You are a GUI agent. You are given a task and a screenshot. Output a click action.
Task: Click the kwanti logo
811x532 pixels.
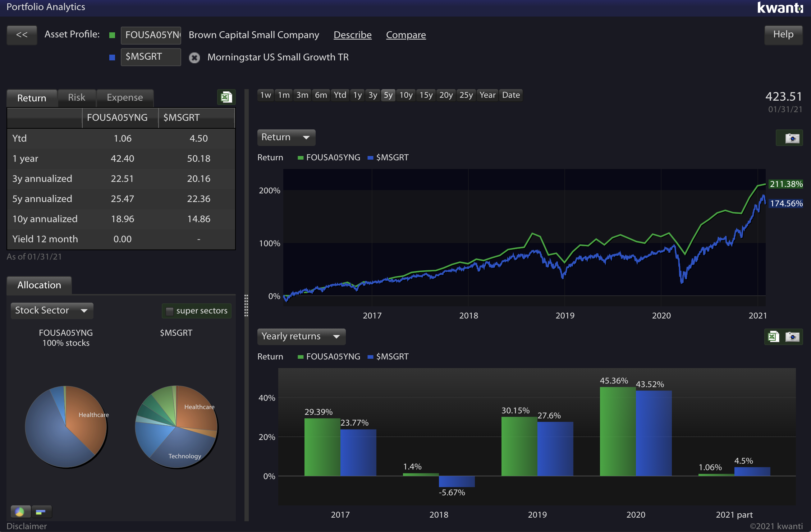pyautogui.click(x=780, y=8)
